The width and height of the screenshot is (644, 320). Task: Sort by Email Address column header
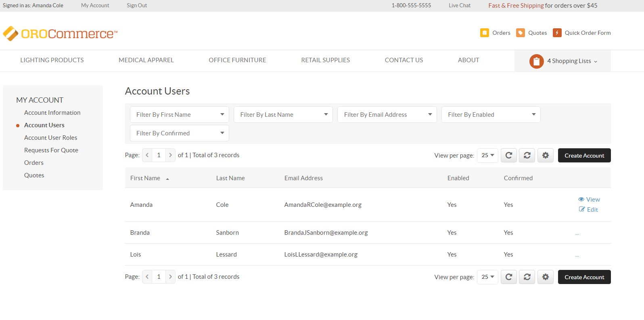point(303,178)
